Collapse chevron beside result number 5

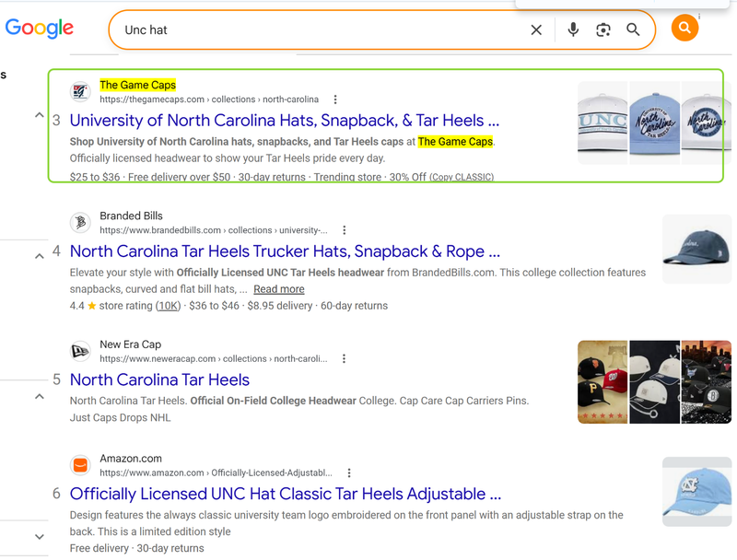40,396
